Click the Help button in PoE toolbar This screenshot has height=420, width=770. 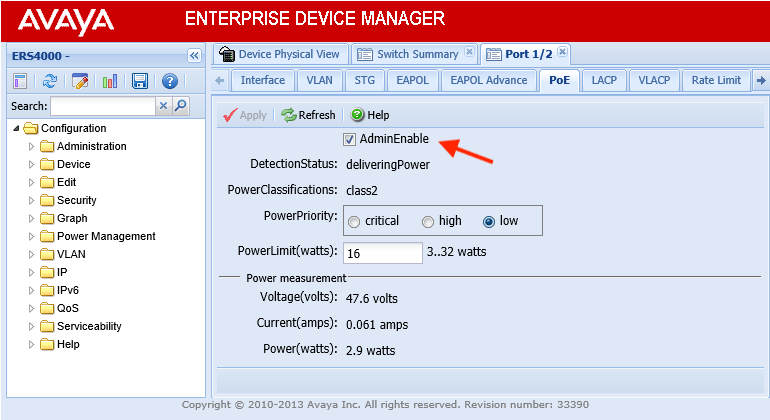pos(370,115)
